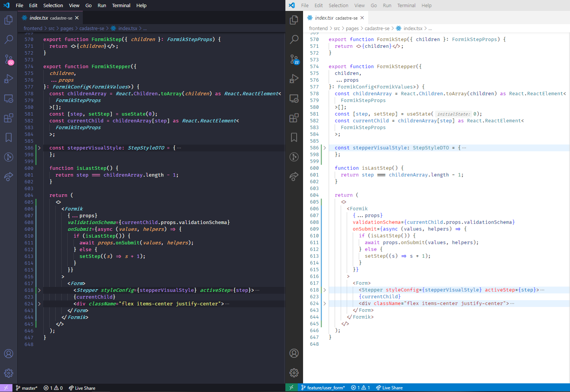The width and height of the screenshot is (570, 392).
Task: Open Live Share view in dark activity bar
Action: pos(9,176)
